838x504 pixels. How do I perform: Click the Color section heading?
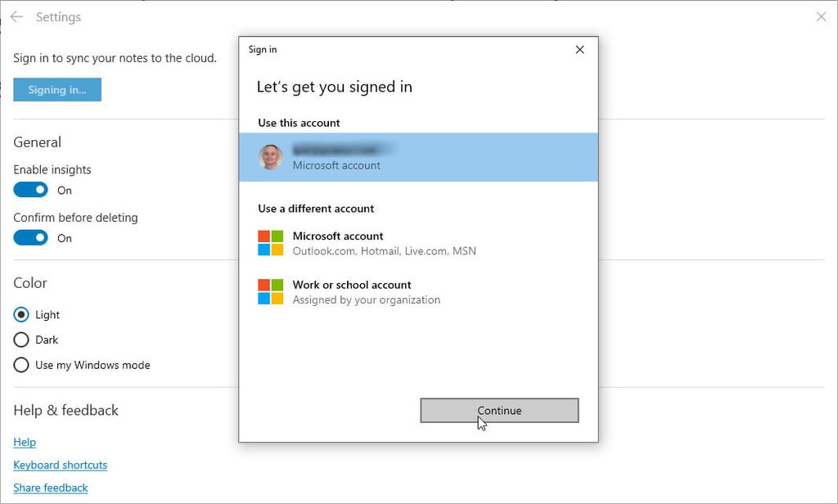30,283
